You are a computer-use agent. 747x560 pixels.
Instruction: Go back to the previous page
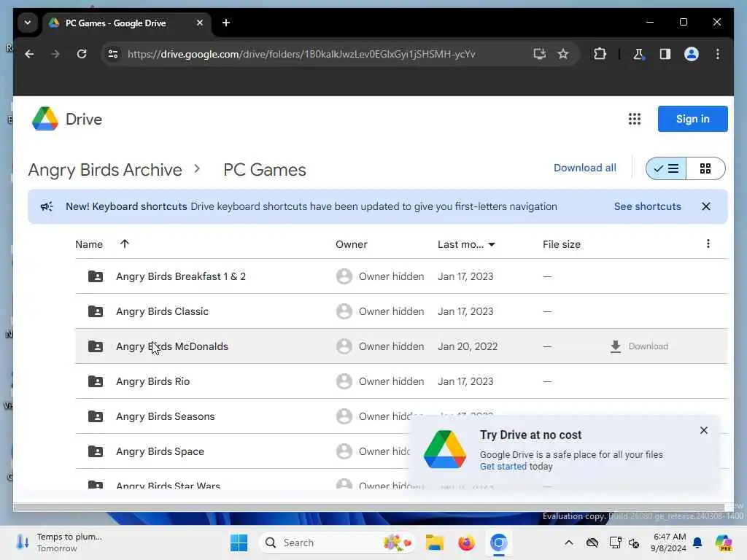click(29, 54)
